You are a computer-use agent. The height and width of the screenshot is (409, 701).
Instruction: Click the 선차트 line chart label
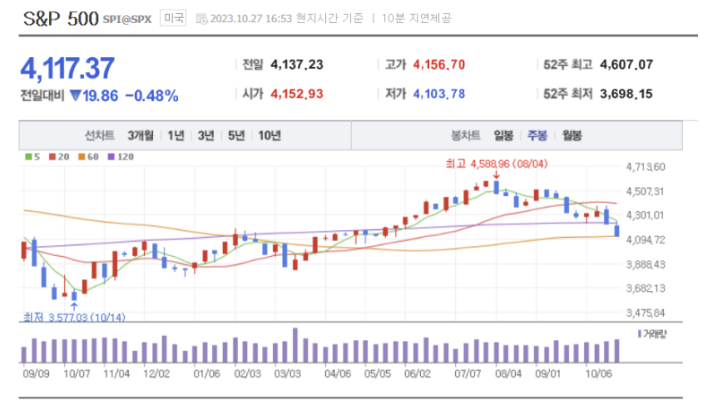coord(99,135)
